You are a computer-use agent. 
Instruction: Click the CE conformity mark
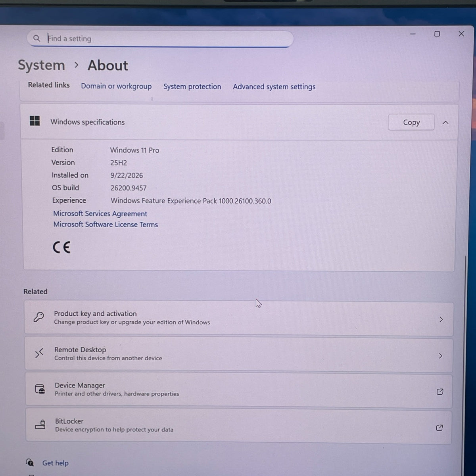pos(61,248)
